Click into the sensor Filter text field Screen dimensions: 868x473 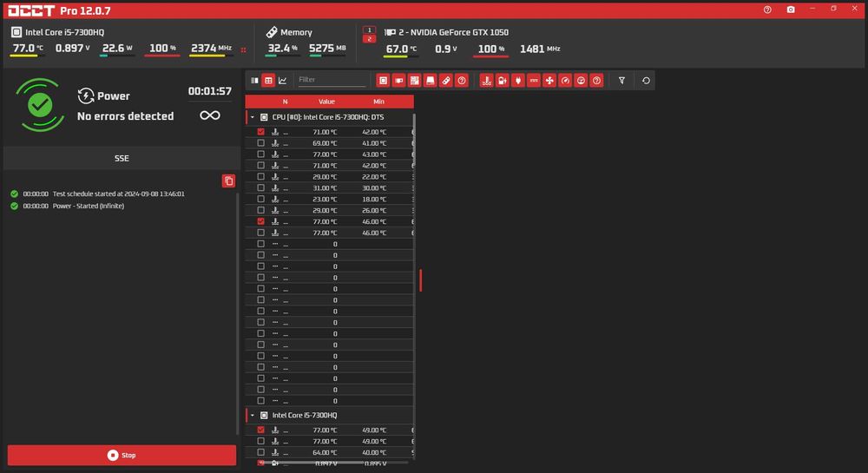click(x=332, y=80)
